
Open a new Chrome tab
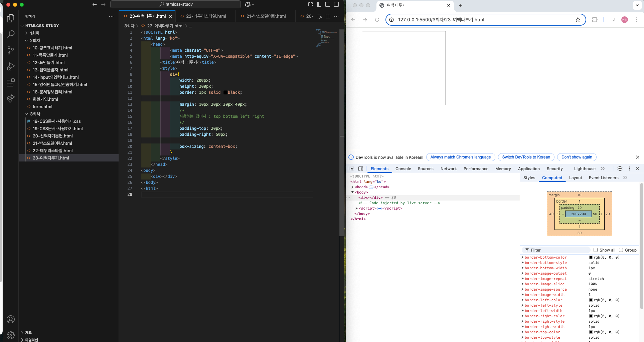tap(461, 5)
